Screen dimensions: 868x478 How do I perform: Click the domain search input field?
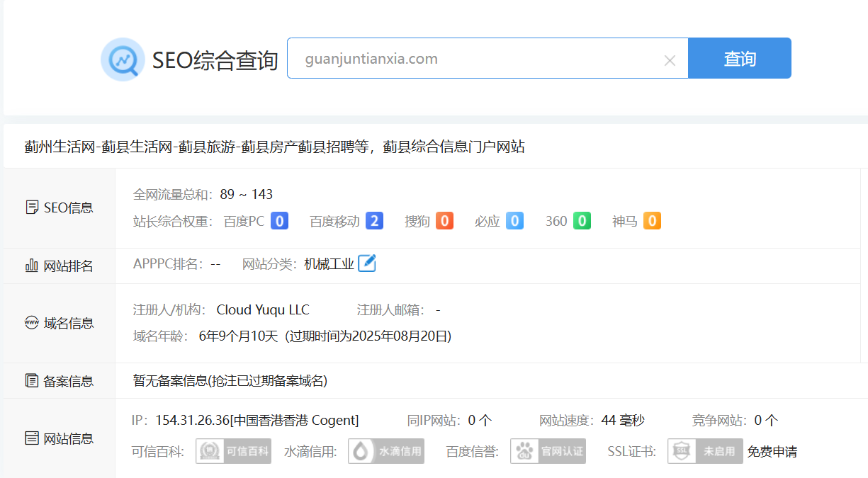tap(475, 59)
